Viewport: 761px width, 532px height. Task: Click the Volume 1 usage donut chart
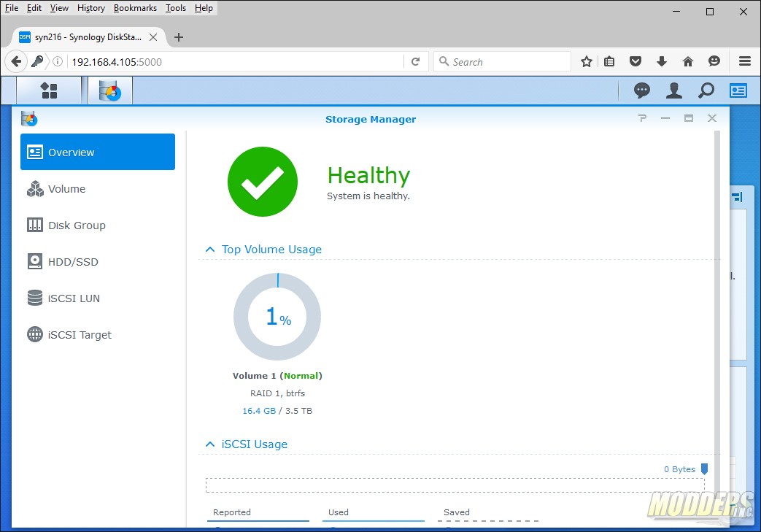(x=277, y=317)
